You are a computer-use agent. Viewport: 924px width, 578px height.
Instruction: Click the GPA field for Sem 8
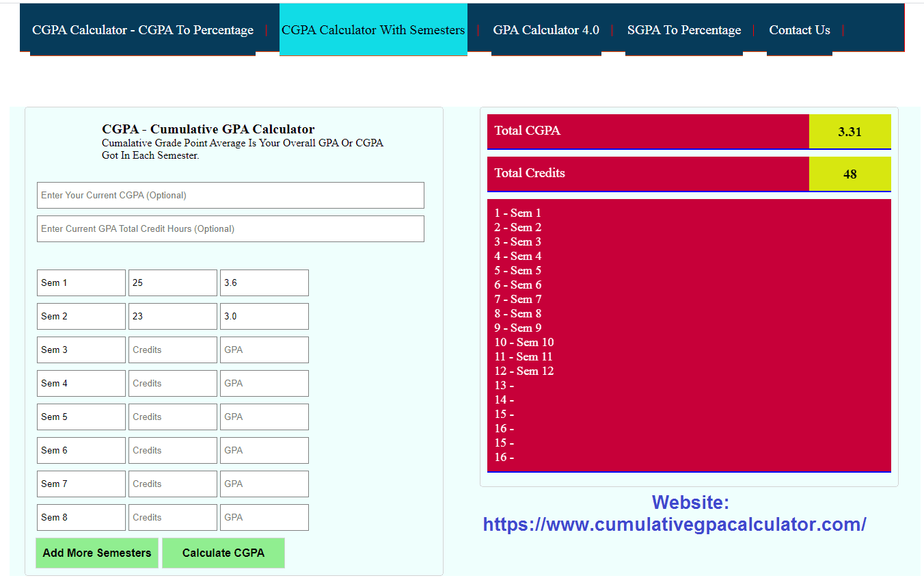click(264, 517)
